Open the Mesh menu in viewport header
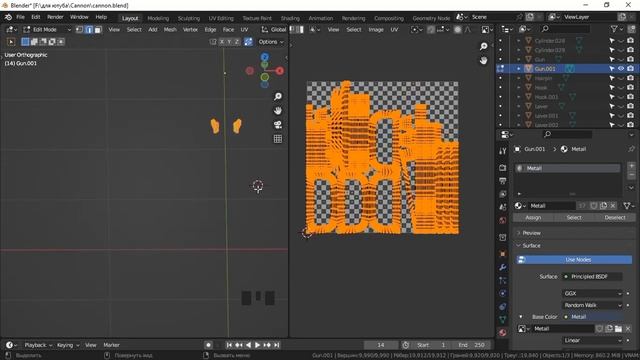 170,29
